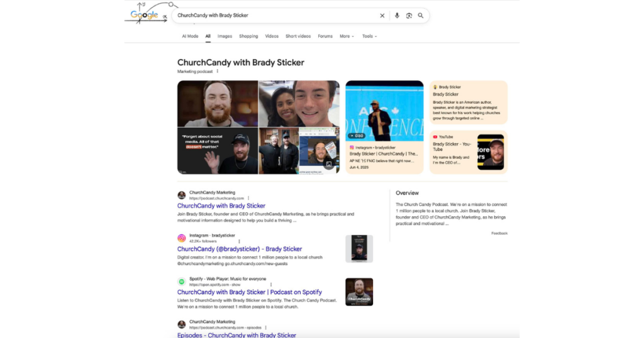The image size is (644, 338).
Task: Click ChurchCandy Marketing favicon on first result
Action: click(182, 195)
